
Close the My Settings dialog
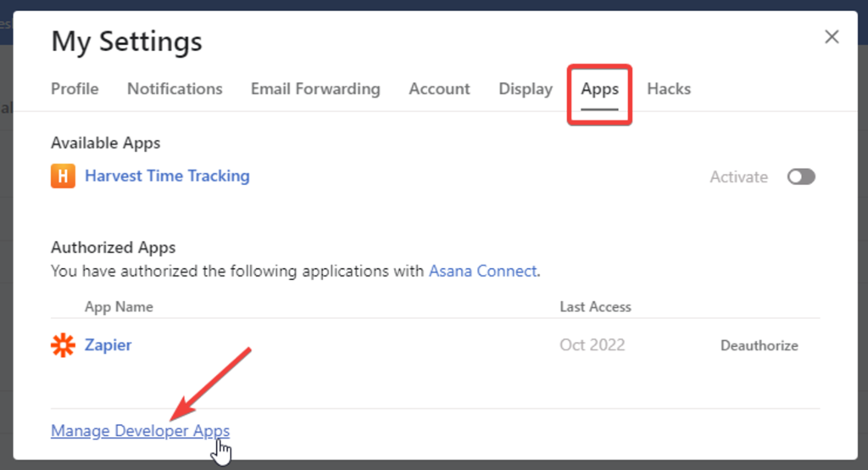point(832,36)
